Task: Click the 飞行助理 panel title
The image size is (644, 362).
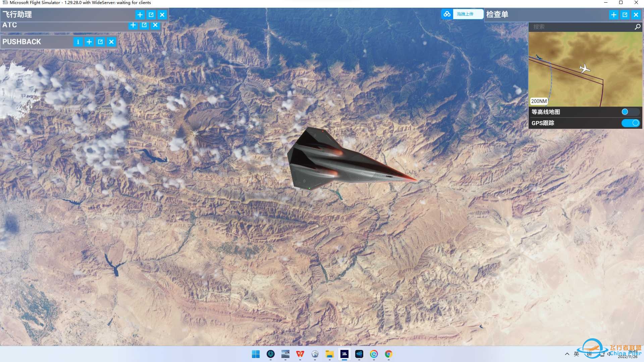Action: (x=17, y=14)
